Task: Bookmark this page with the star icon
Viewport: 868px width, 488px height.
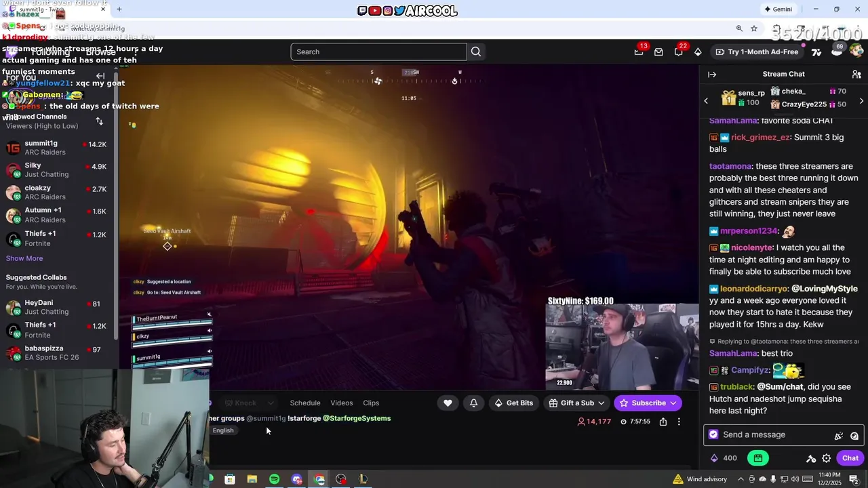Action: [754, 28]
